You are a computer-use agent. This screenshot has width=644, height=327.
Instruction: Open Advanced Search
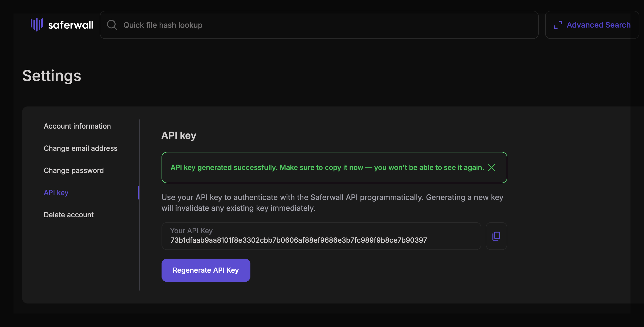592,25
